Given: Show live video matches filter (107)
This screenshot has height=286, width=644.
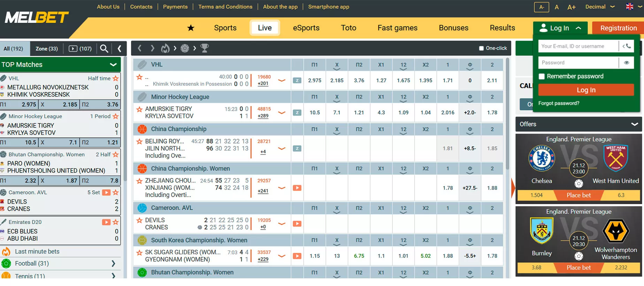Looking at the screenshot, I should [80, 48].
